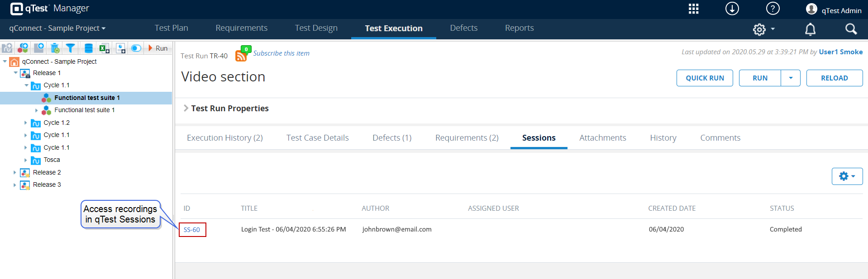868x279 pixels.
Task: Open the RUN button dropdown arrow
Action: [x=791, y=78]
